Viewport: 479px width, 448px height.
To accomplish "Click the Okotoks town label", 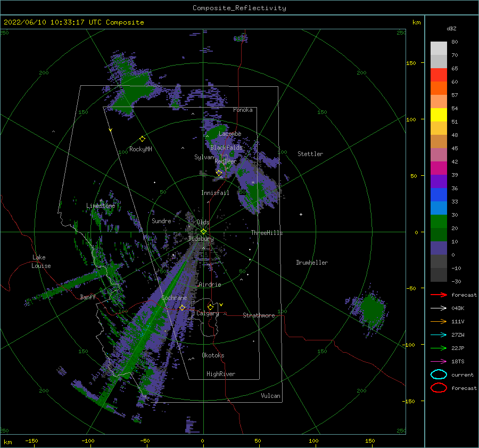I will pos(213,355).
